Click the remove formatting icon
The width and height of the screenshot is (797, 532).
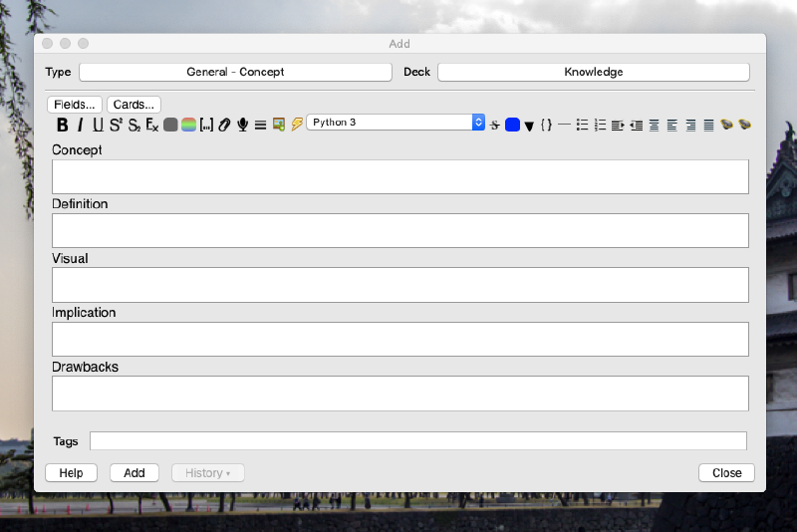coord(151,125)
